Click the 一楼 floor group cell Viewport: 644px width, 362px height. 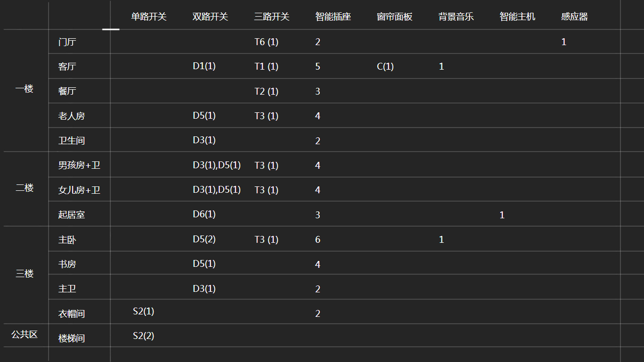point(25,89)
